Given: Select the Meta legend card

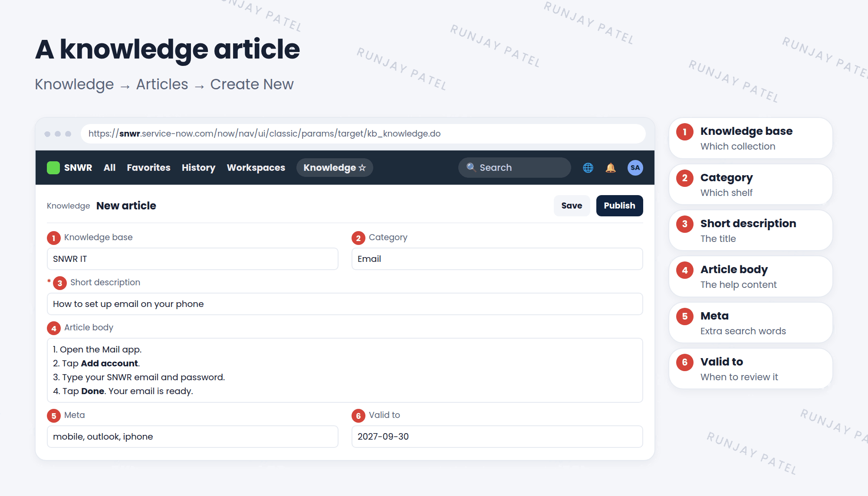Looking at the screenshot, I should click(750, 323).
